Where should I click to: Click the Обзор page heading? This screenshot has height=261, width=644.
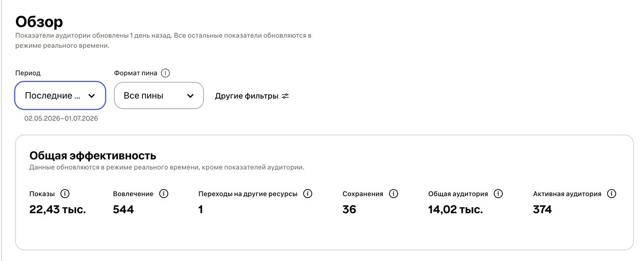point(39,22)
